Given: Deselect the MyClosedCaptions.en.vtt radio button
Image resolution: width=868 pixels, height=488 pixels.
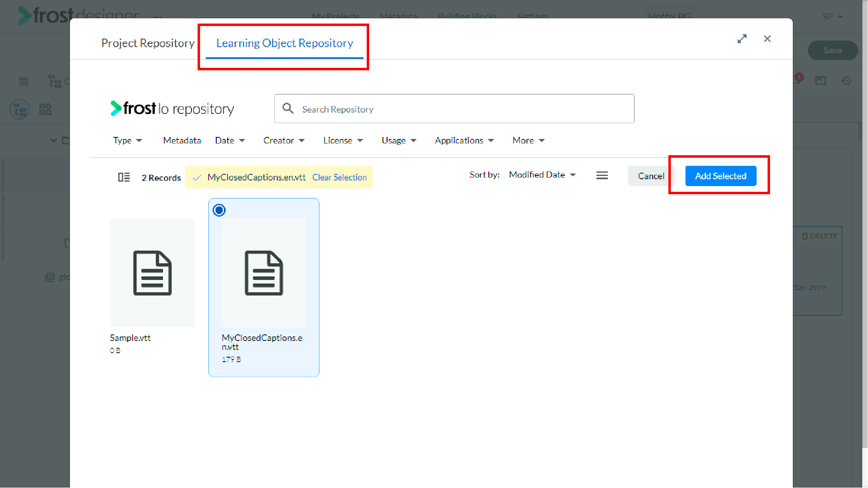Looking at the screenshot, I should 219,210.
